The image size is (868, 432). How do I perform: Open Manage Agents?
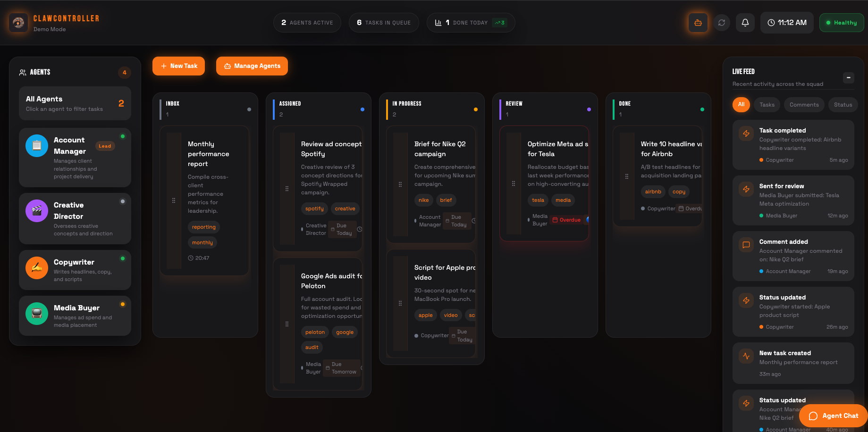(x=252, y=66)
